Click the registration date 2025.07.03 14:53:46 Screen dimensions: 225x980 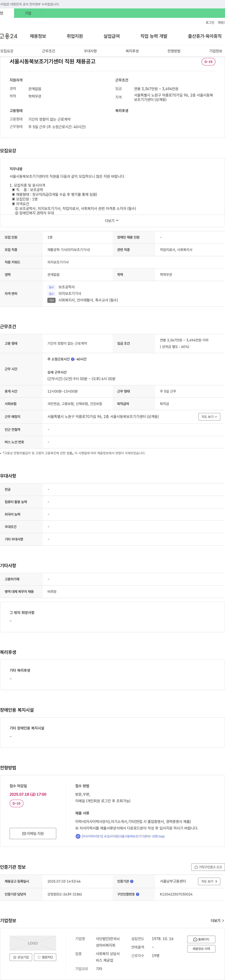64,881
